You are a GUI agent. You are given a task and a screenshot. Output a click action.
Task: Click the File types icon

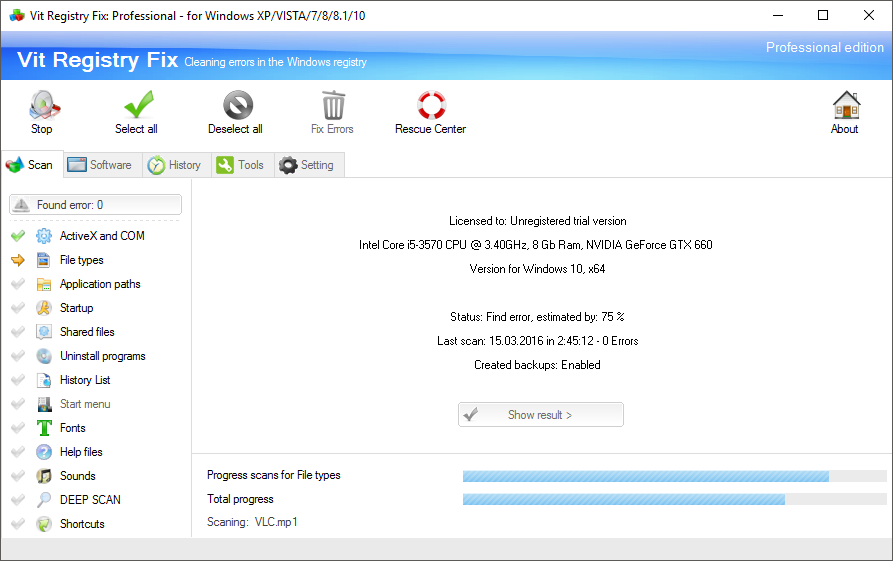pyautogui.click(x=44, y=260)
